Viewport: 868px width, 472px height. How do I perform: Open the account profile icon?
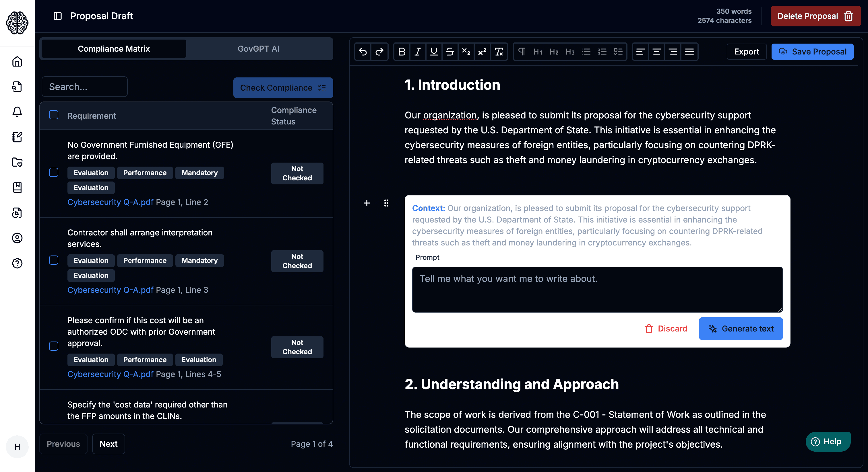pyautogui.click(x=17, y=238)
